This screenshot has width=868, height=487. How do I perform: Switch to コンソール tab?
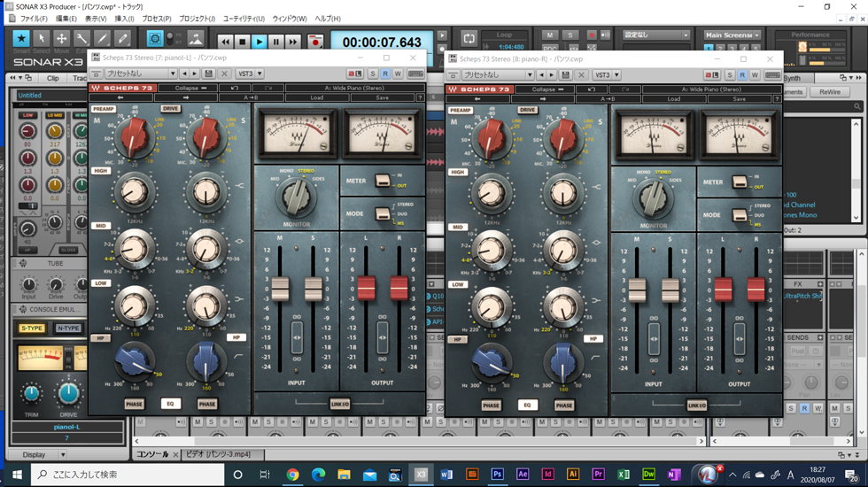(152, 454)
